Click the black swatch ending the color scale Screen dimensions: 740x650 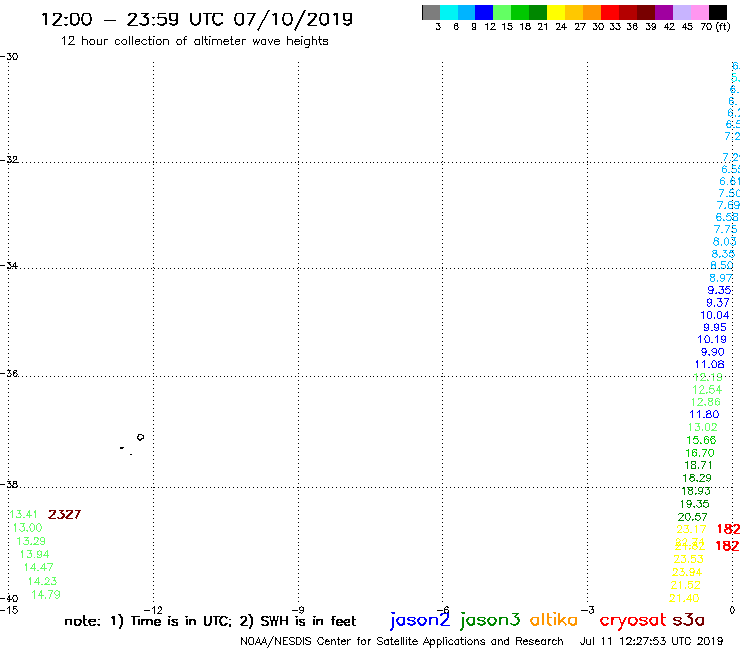pos(718,12)
